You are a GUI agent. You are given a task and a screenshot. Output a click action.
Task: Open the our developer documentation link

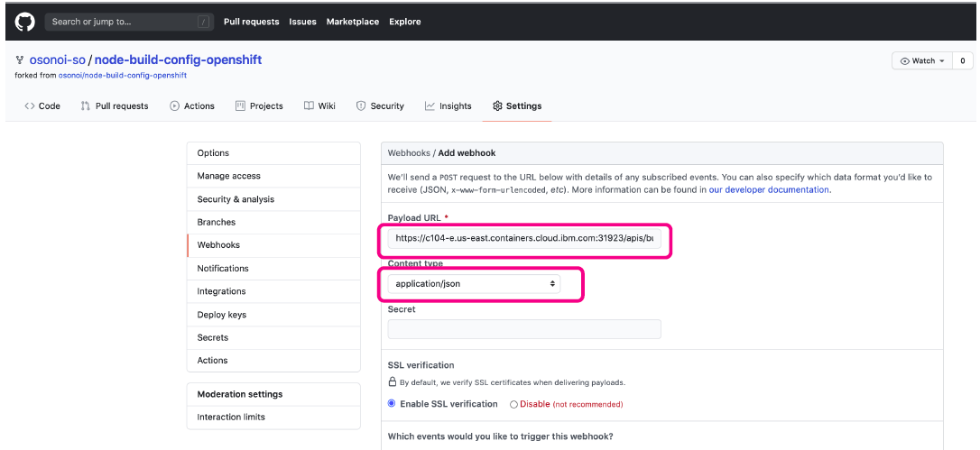click(769, 189)
